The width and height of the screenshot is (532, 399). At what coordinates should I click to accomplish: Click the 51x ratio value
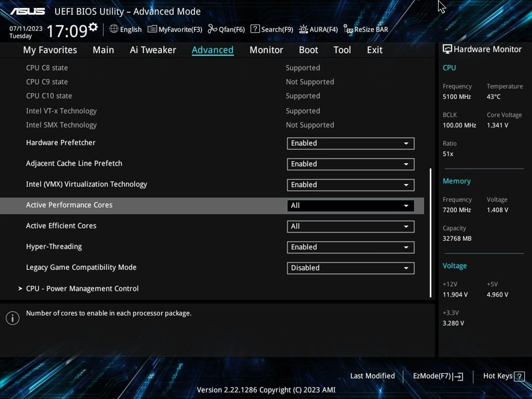pos(448,154)
